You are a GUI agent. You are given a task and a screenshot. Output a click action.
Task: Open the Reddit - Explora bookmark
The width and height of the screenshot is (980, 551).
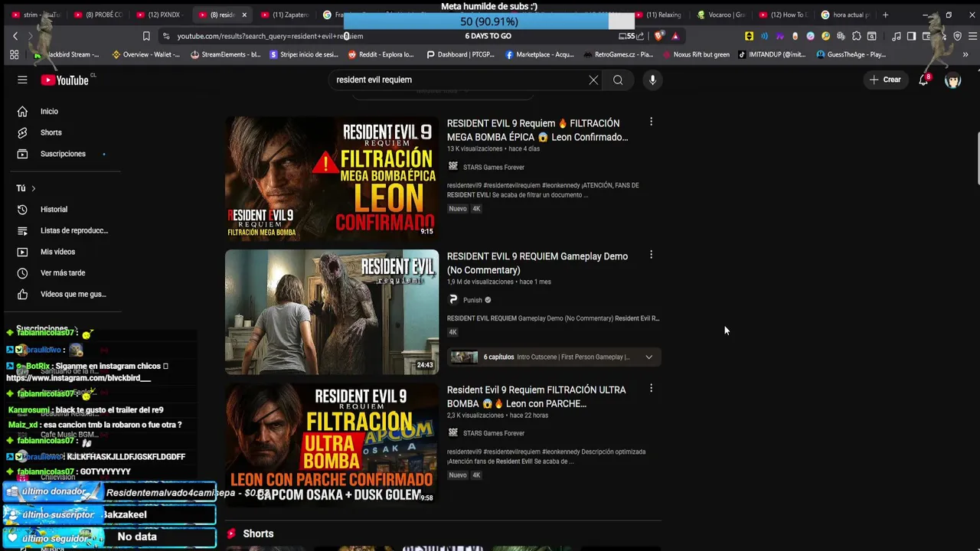(x=381, y=54)
